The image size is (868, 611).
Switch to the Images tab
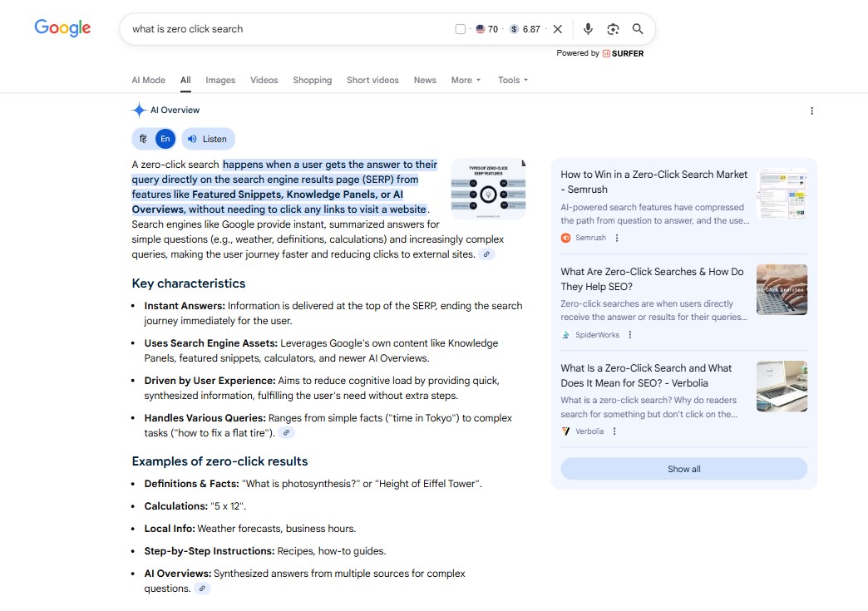click(x=220, y=80)
